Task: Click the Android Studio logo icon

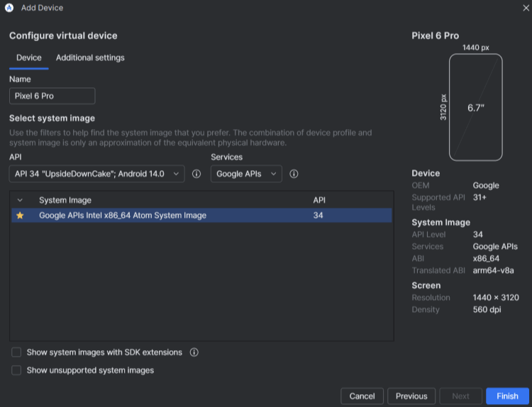Action: (x=9, y=8)
